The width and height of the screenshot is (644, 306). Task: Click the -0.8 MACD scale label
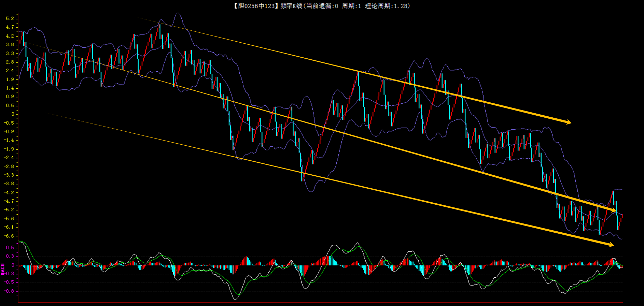coord(9,291)
